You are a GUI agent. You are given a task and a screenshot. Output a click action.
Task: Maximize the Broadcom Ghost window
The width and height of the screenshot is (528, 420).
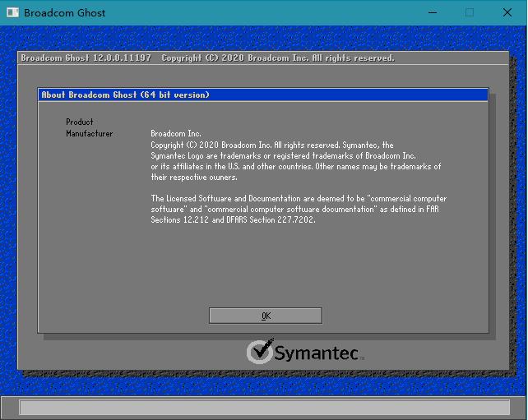click(x=470, y=12)
